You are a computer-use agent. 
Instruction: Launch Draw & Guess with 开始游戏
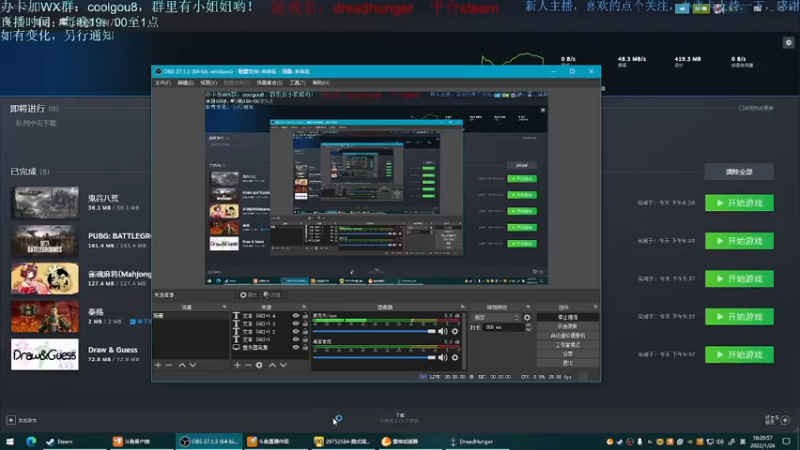coord(739,355)
